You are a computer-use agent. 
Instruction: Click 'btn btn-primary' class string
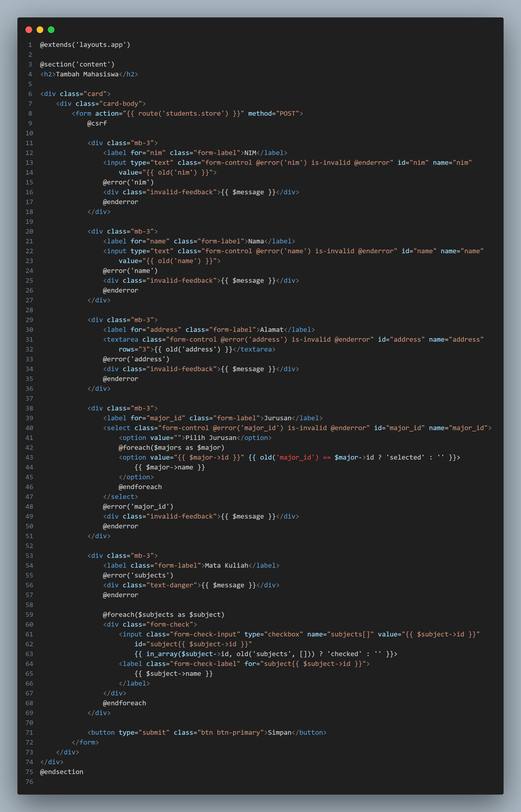pyautogui.click(x=230, y=732)
